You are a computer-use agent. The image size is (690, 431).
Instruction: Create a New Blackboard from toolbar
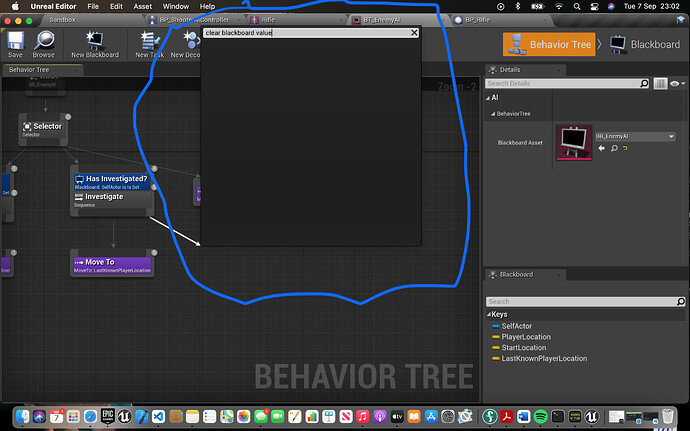tap(95, 44)
